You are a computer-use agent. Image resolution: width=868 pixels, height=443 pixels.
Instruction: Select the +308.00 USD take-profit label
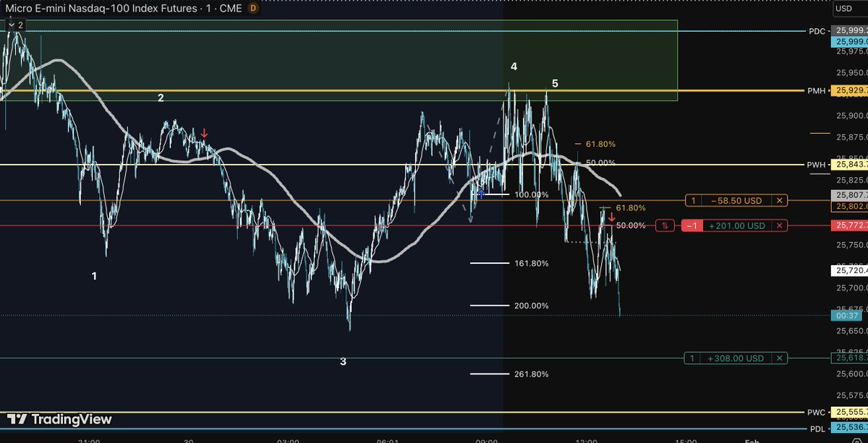[736, 358]
